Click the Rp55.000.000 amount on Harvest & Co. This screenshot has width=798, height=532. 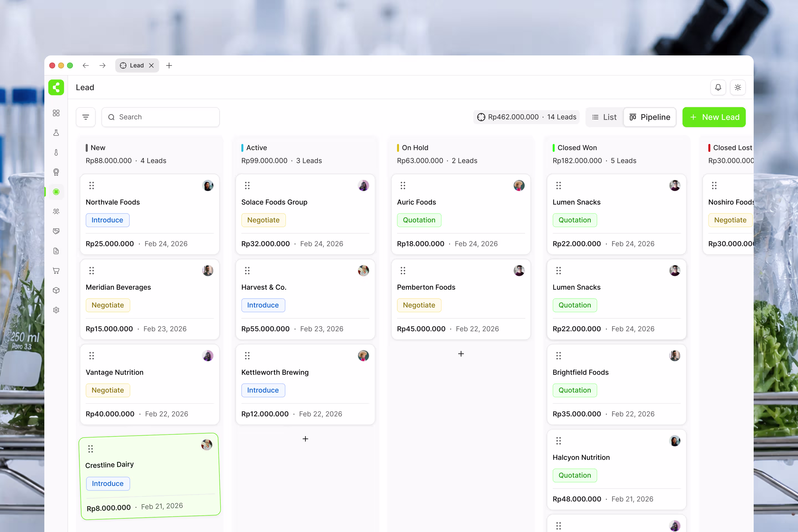pos(266,329)
